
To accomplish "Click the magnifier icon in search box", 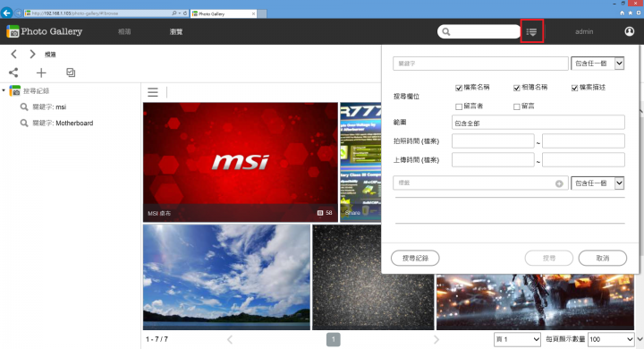I will coord(446,31).
